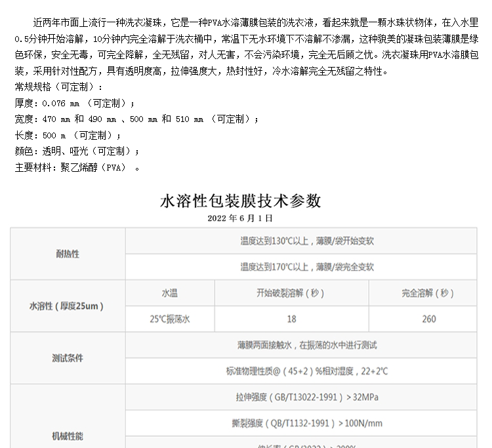
Task: Click the cell showing value 260
Action: (x=428, y=319)
